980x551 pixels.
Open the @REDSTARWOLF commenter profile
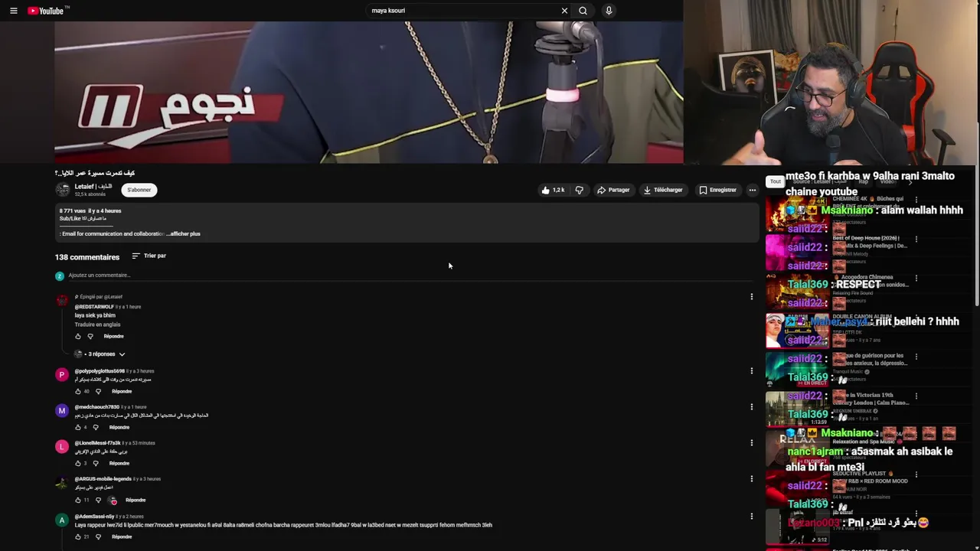(94, 307)
